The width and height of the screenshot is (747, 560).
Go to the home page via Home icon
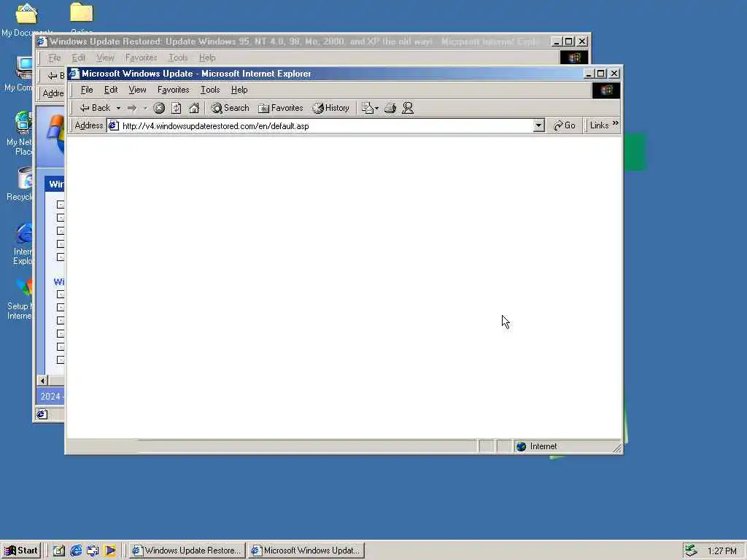(x=194, y=108)
